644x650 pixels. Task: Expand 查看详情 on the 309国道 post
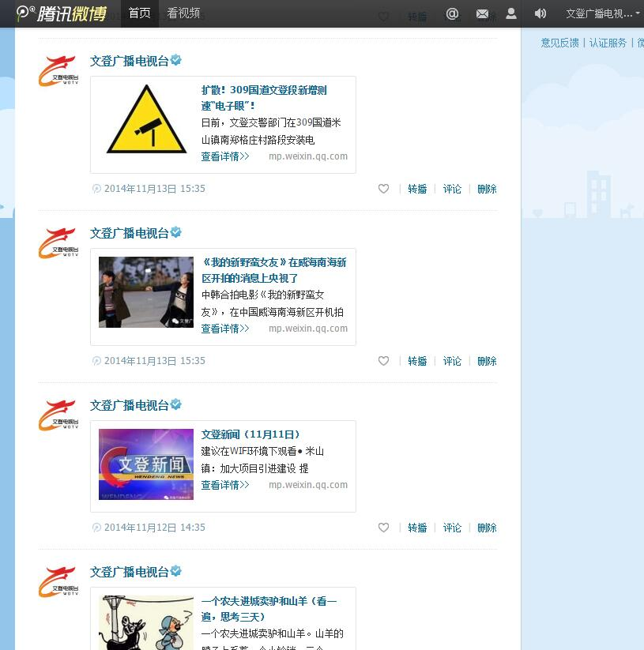(x=224, y=156)
